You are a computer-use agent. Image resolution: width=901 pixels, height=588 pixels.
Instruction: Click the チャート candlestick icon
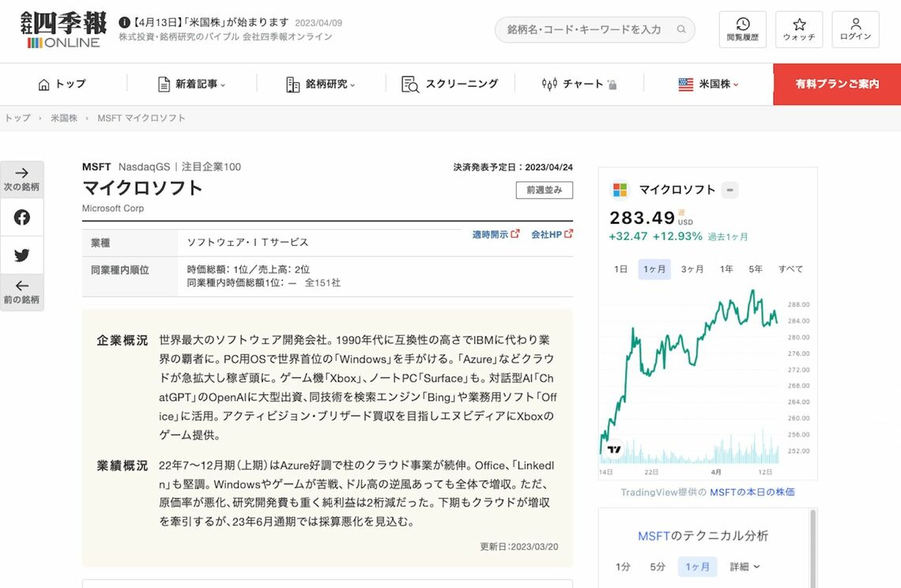[549, 85]
